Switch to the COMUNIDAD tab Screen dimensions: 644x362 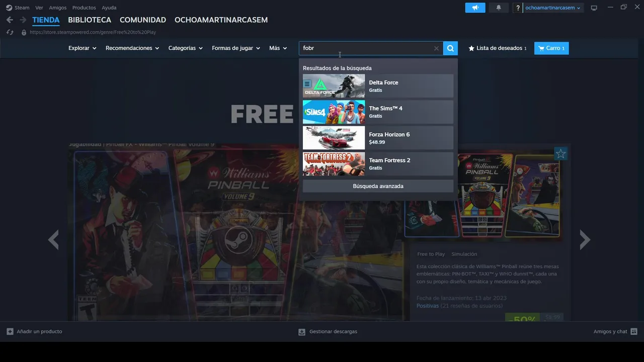click(x=143, y=20)
